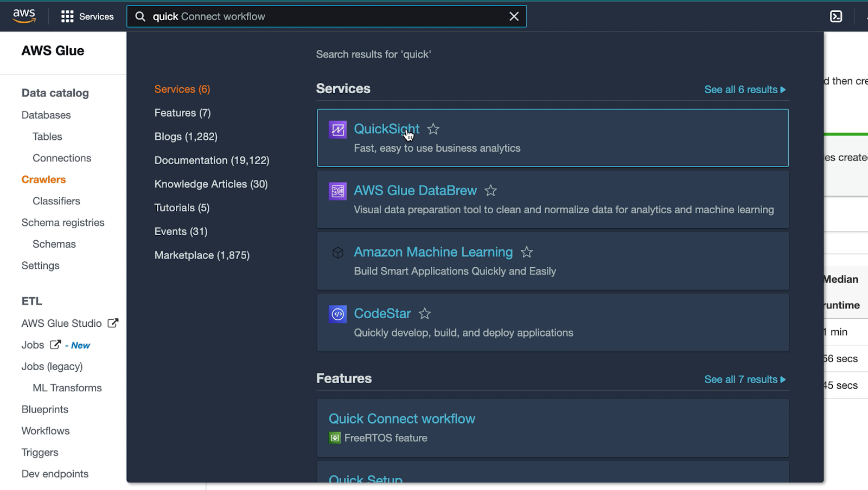Image resolution: width=868 pixels, height=490 pixels.
Task: Filter results by Knowledge Articles (30)
Action: [211, 184]
